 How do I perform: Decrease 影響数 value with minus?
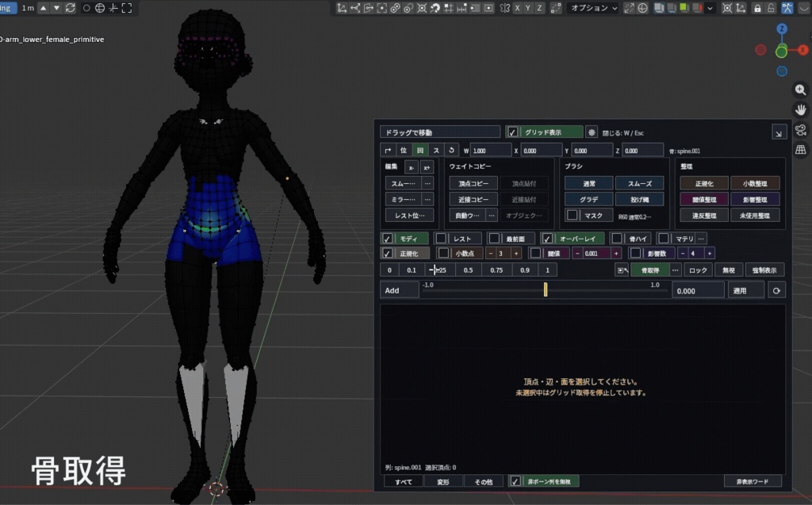pos(683,253)
